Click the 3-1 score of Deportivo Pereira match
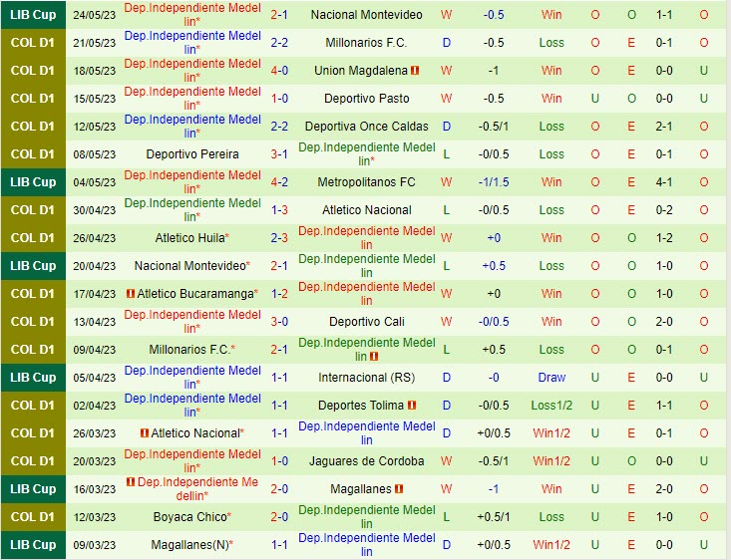This screenshot has height=560, width=731. 279,154
